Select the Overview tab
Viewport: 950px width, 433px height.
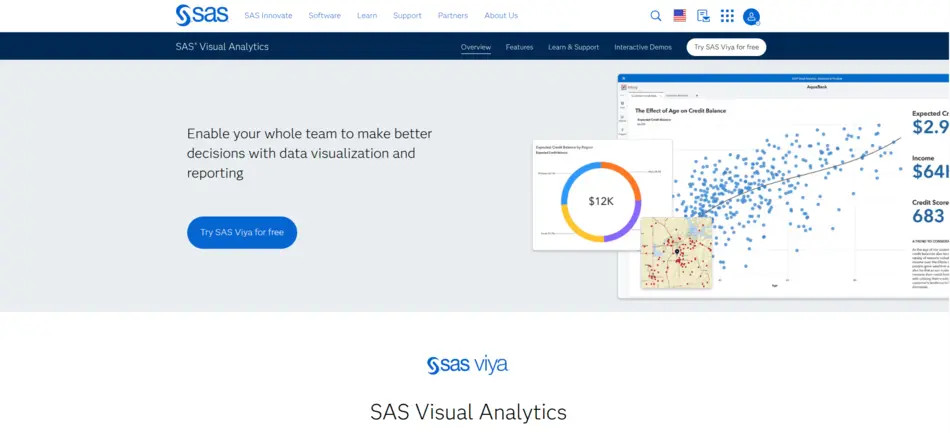click(476, 47)
